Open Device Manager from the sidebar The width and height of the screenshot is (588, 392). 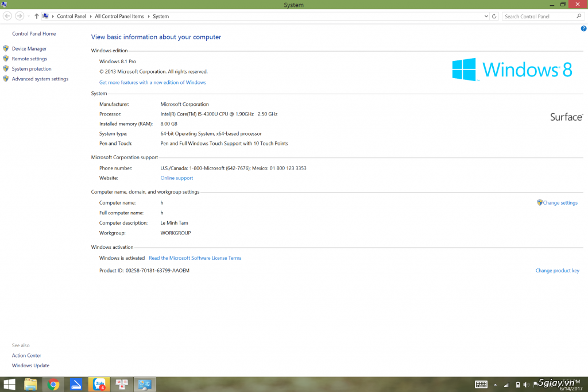29,48
